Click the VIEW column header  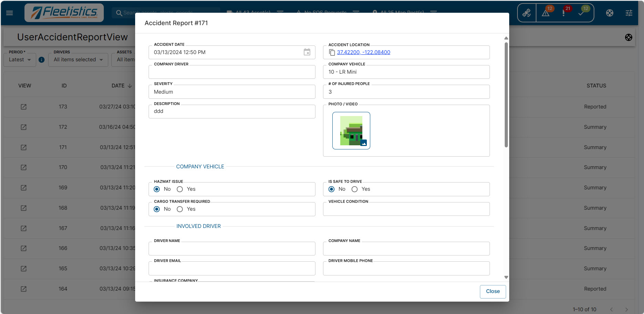pos(24,86)
